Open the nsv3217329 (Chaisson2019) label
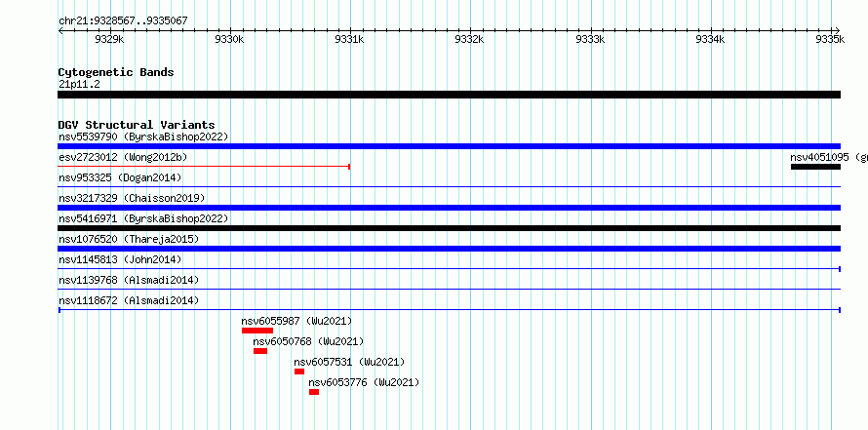The image size is (868, 430). click(132, 198)
